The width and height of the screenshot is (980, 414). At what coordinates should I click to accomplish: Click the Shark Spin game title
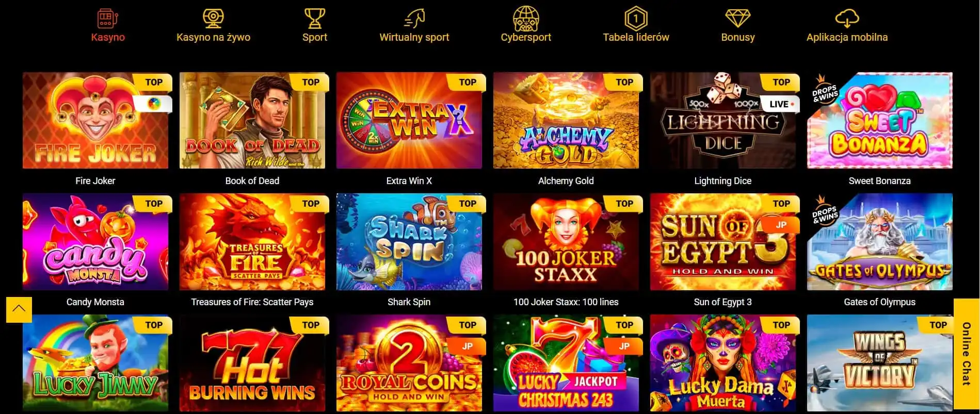tap(409, 302)
